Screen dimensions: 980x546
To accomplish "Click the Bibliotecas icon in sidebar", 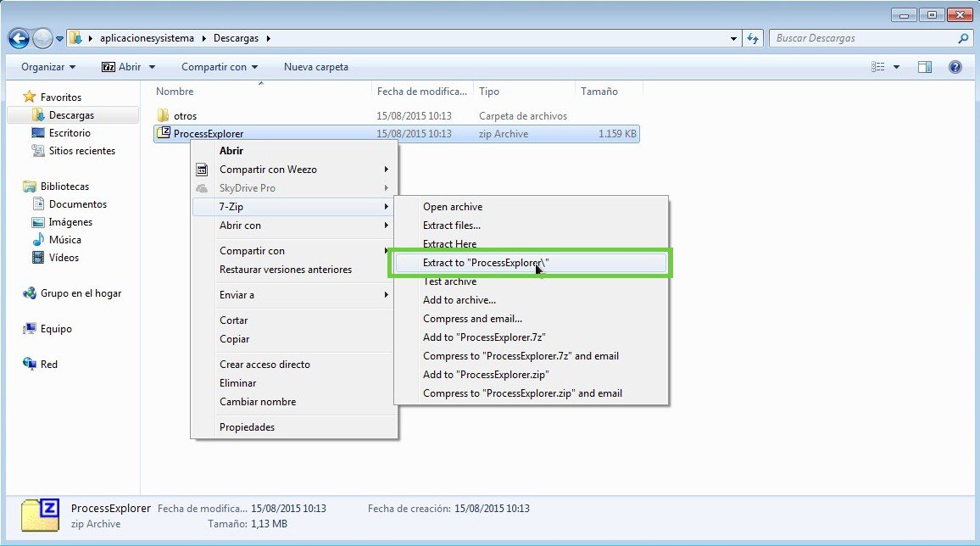I will [x=30, y=187].
